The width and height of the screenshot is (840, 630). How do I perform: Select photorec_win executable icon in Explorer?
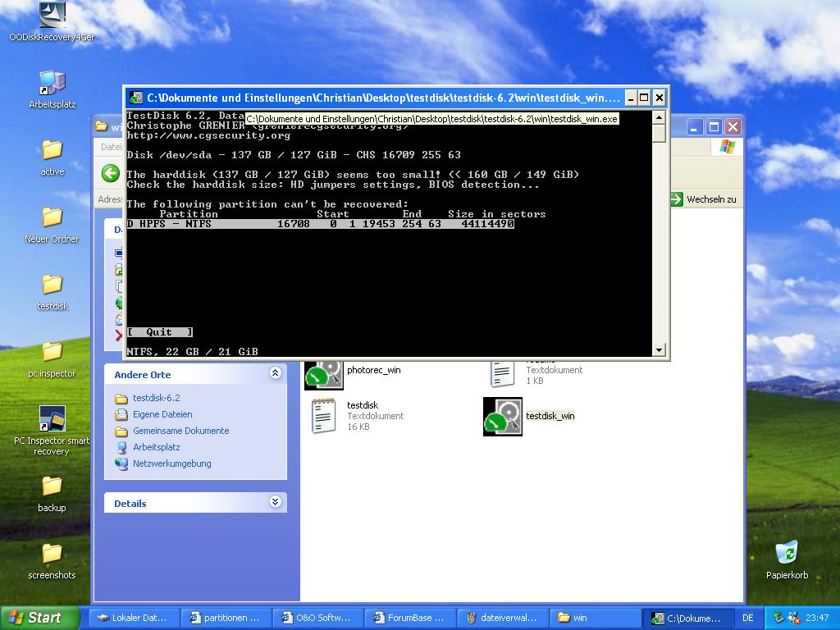323,374
